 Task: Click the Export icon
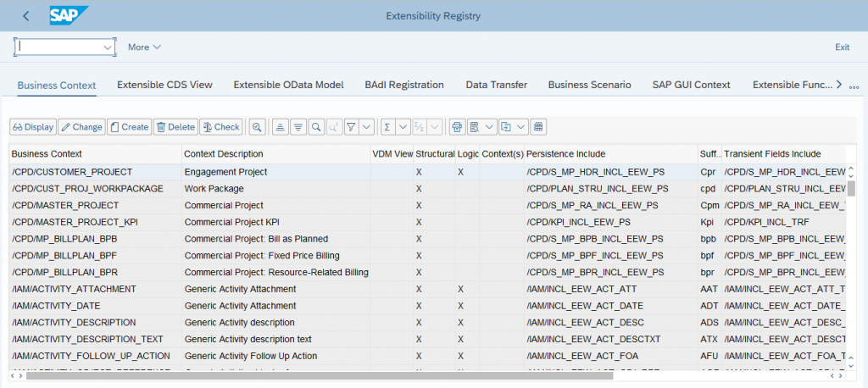[x=505, y=127]
